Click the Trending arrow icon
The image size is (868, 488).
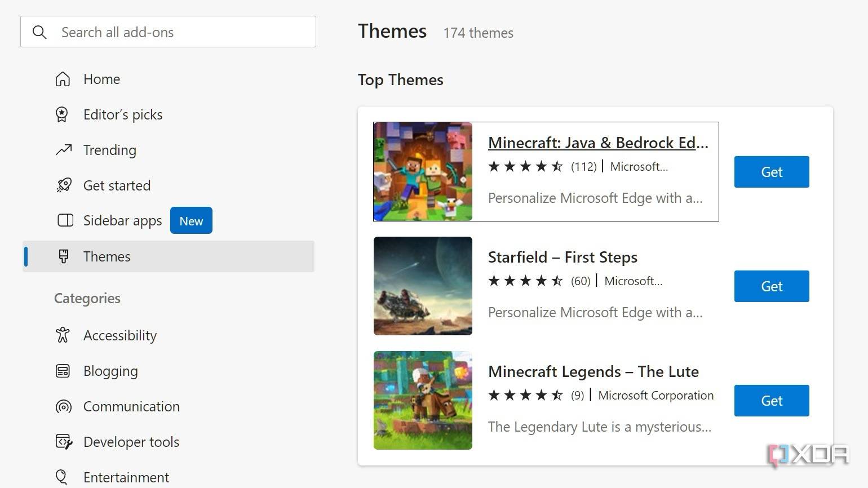coord(64,150)
